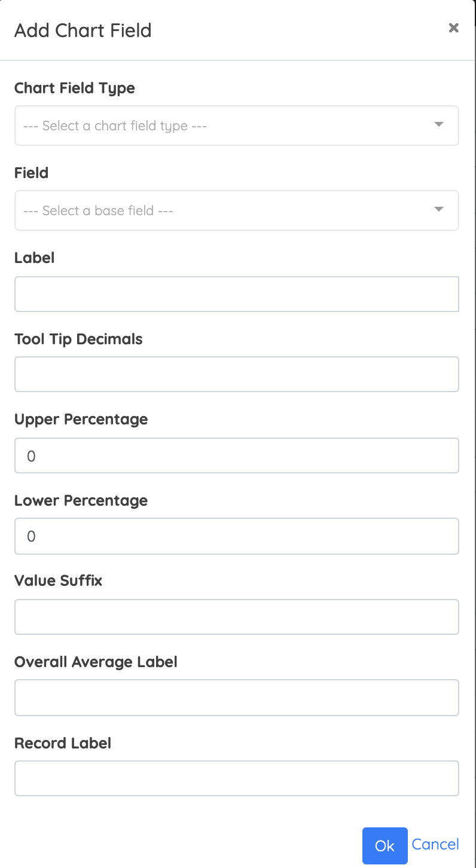Image resolution: width=476 pixels, height=868 pixels.
Task: Click the "Upper Percentage" label text
Action: [81, 420]
